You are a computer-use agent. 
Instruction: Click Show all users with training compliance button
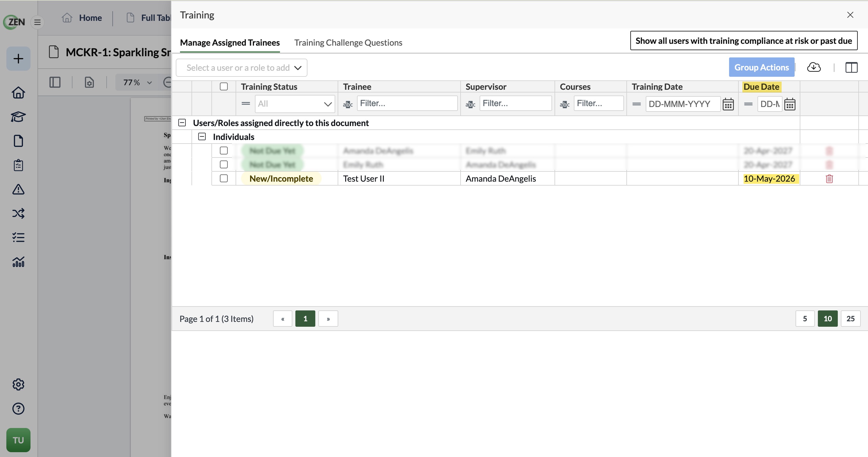tap(744, 41)
